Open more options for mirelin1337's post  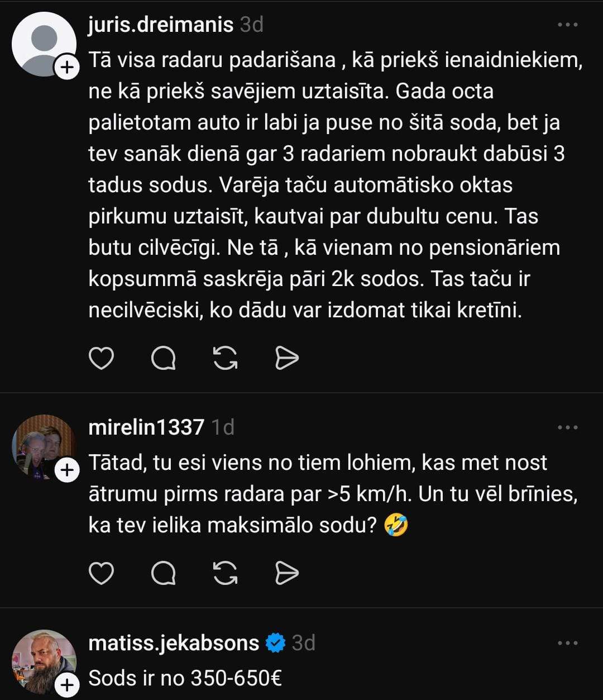point(568,428)
